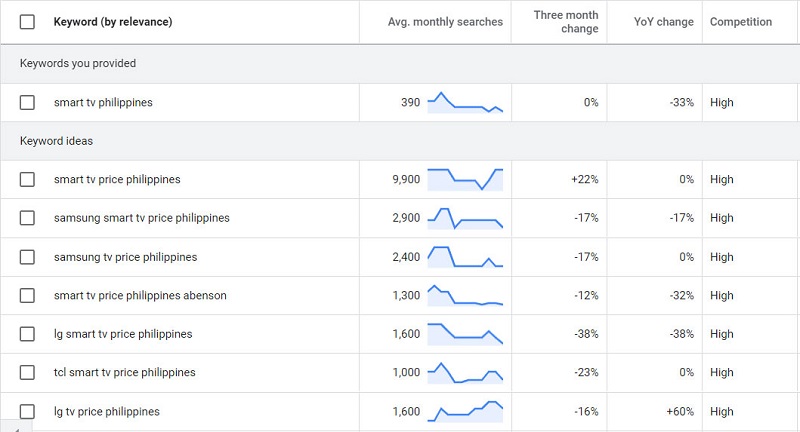Click the 'Three month change' column header

(x=566, y=22)
